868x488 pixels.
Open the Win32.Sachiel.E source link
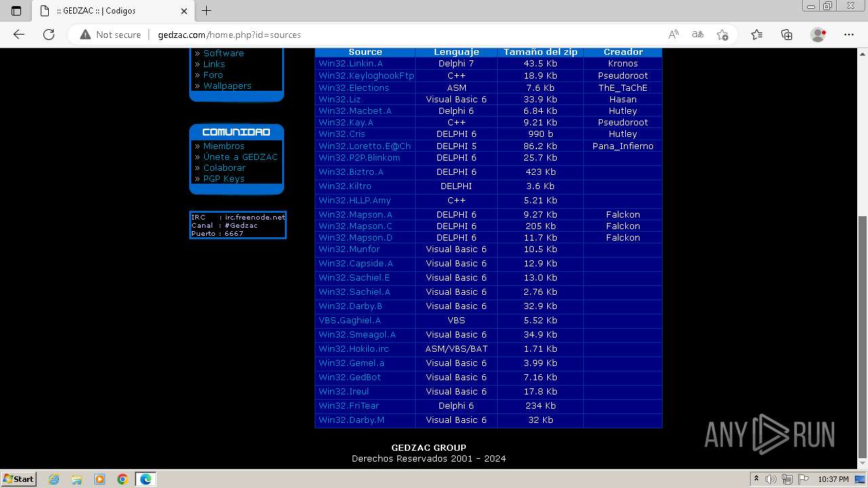pos(354,277)
